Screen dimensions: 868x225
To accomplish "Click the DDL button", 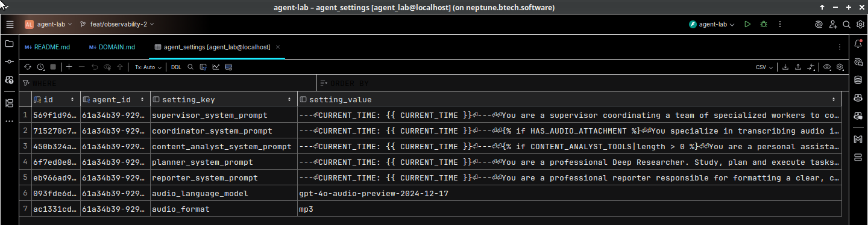I will point(175,67).
